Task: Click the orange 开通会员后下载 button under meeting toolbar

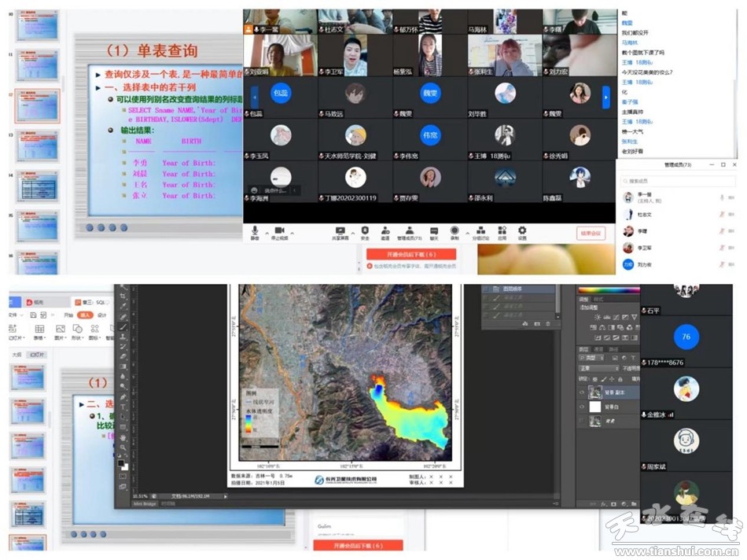Action: click(410, 254)
